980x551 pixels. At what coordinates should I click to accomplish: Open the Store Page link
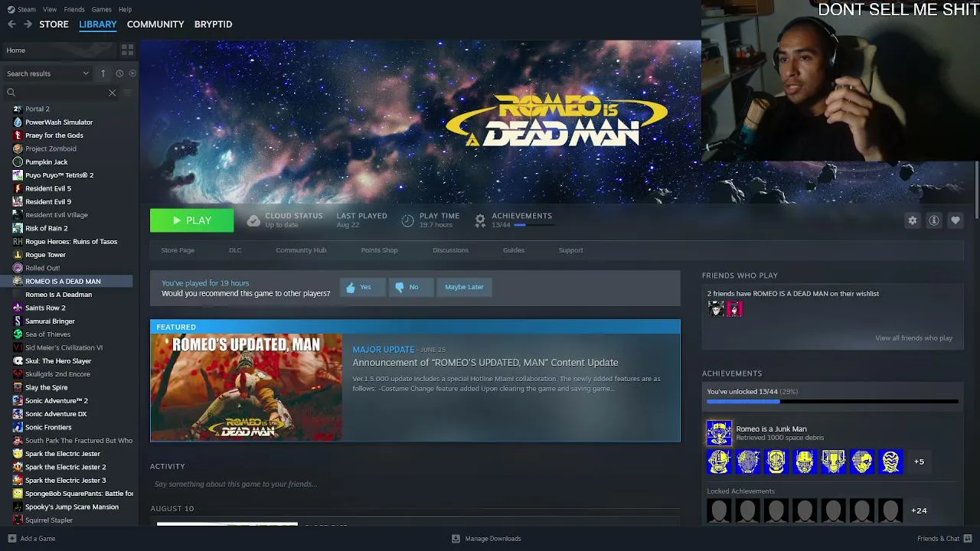click(178, 250)
